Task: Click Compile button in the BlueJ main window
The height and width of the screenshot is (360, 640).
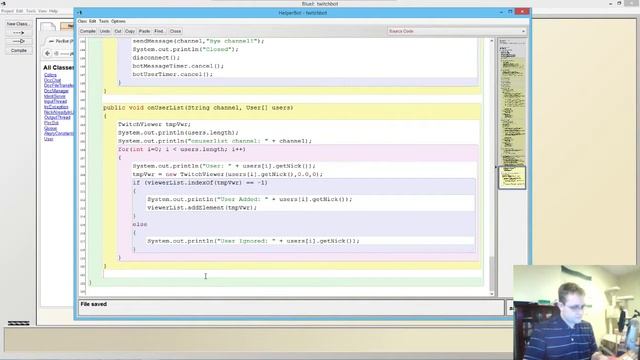Action: (x=18, y=50)
